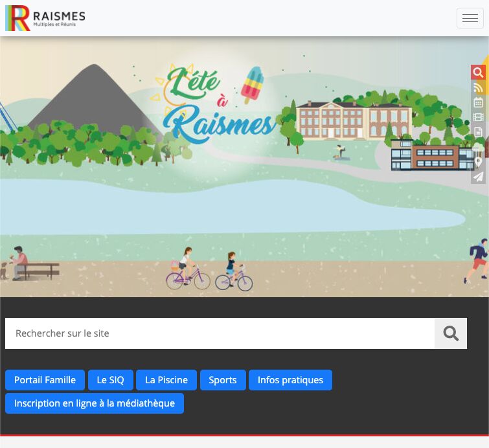The image size is (489, 448).
Task: Submit search with the magnifier button
Action: (451, 333)
